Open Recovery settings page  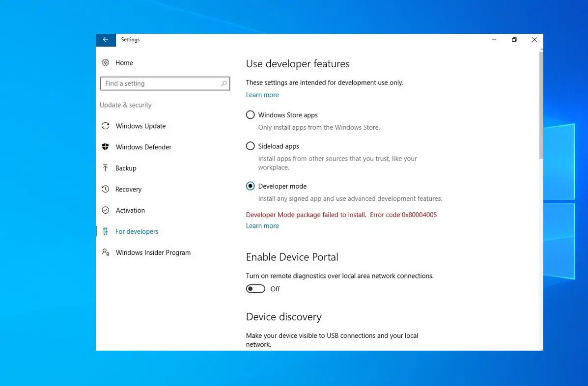pyautogui.click(x=128, y=189)
